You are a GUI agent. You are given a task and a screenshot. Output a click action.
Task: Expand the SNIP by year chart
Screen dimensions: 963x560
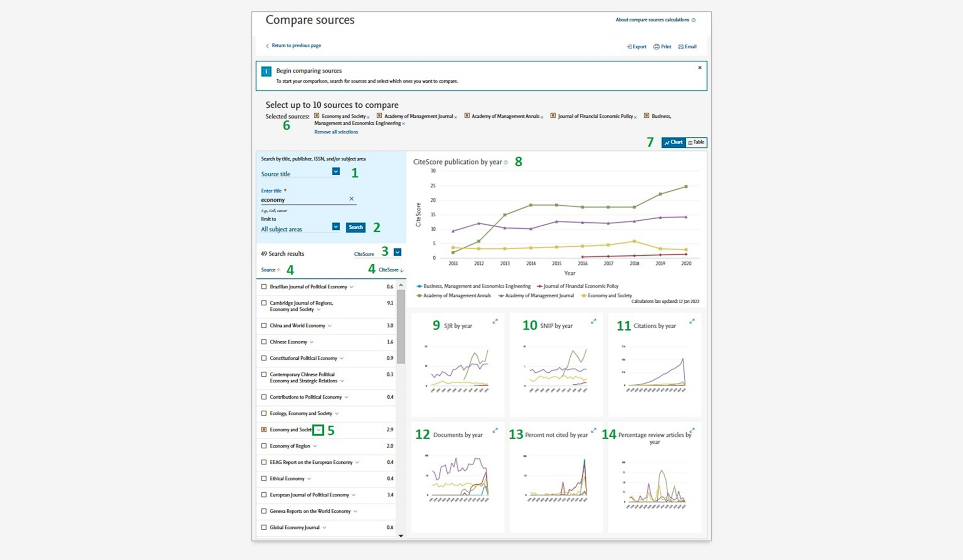(594, 321)
